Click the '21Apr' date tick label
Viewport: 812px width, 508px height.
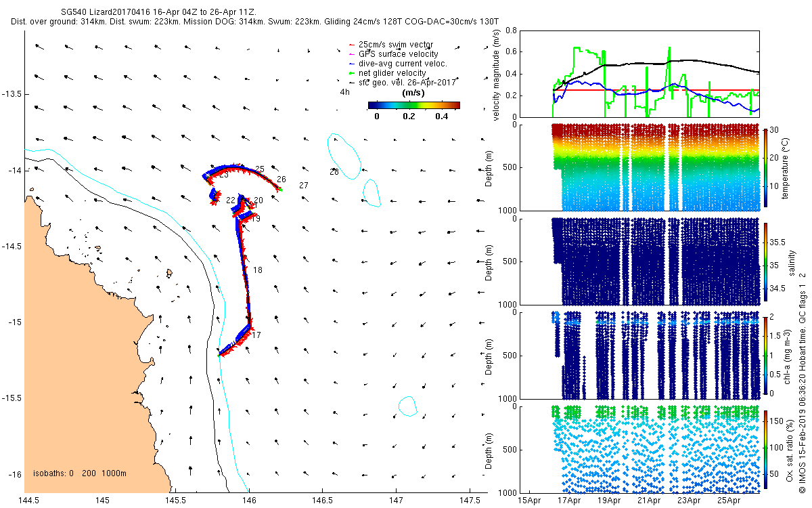pyautogui.click(x=649, y=501)
